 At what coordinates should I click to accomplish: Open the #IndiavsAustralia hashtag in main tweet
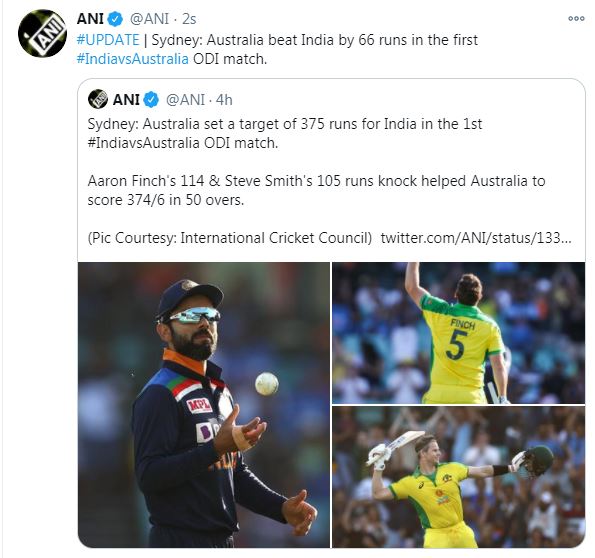pyautogui.click(x=132, y=59)
